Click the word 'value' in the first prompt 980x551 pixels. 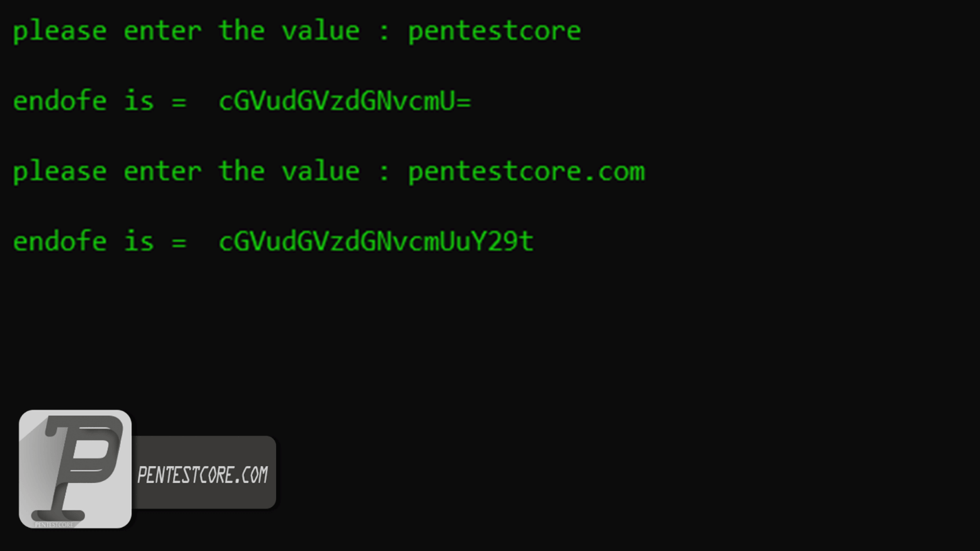coord(321,32)
